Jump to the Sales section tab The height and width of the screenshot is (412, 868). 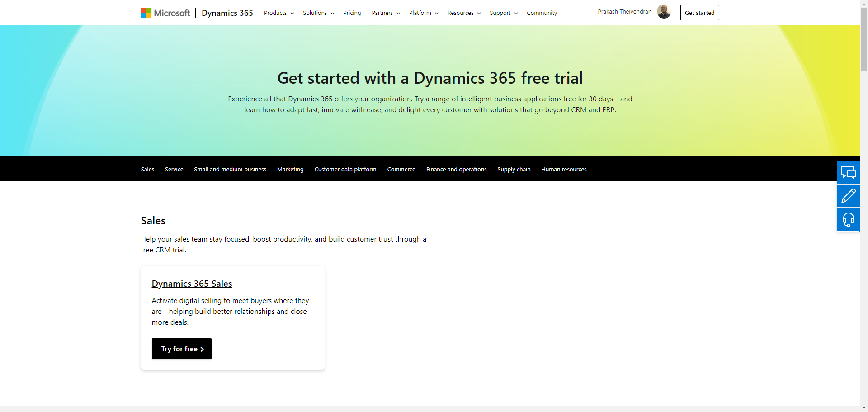(147, 170)
